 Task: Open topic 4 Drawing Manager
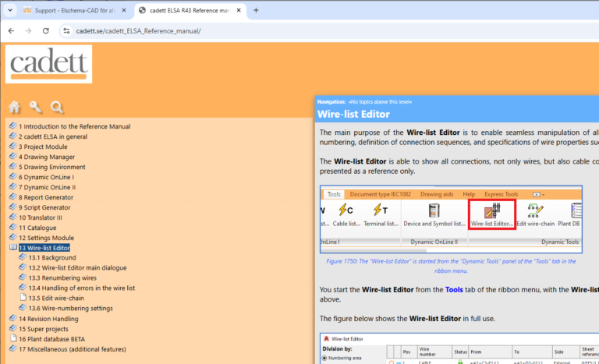pos(47,157)
